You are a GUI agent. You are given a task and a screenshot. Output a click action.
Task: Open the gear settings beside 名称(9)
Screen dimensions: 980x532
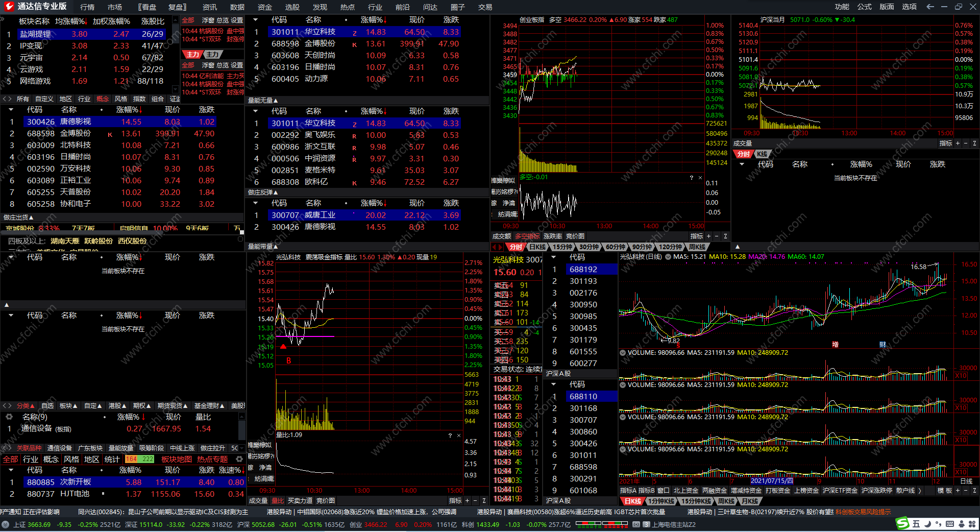[9, 417]
